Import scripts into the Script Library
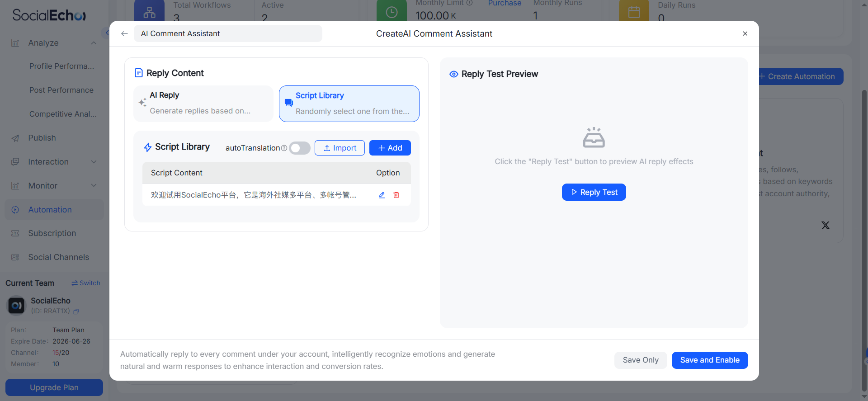Screen dimensions: 868x401 pos(340,148)
